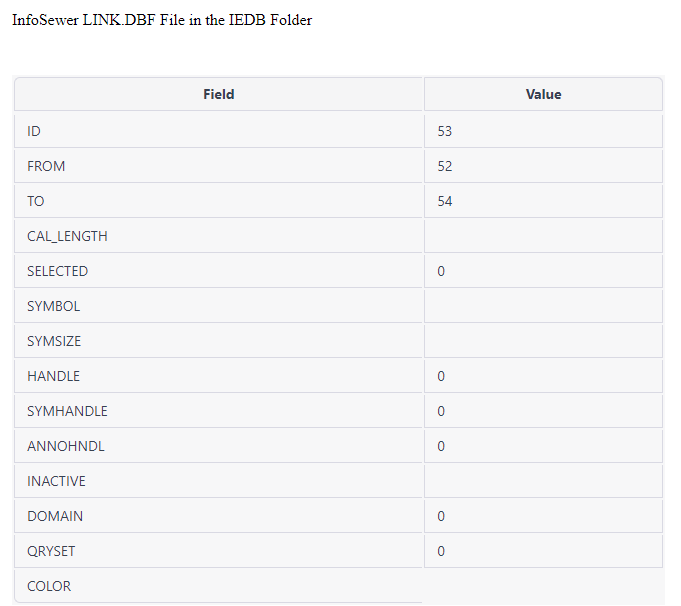Click the SELECTED field cell

(57, 271)
